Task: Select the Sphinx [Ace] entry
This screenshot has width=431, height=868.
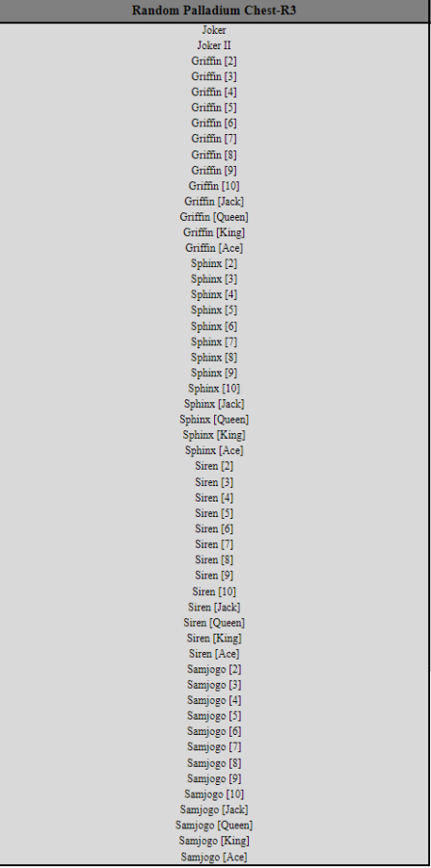Action: (x=214, y=450)
